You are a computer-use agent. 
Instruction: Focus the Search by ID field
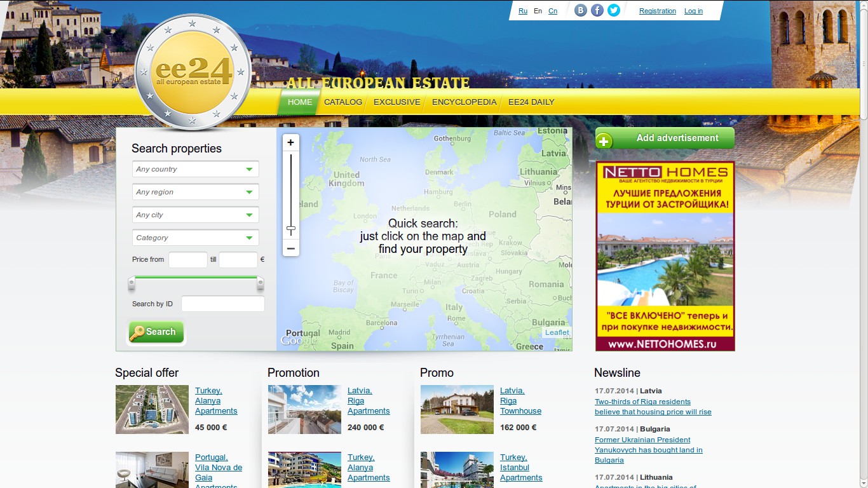[223, 304]
